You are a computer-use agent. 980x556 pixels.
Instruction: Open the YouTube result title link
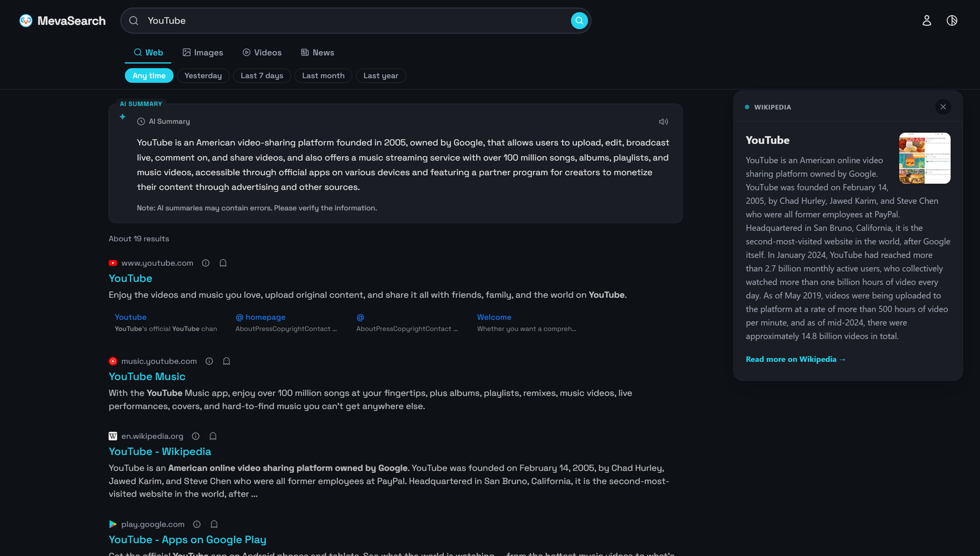point(130,279)
